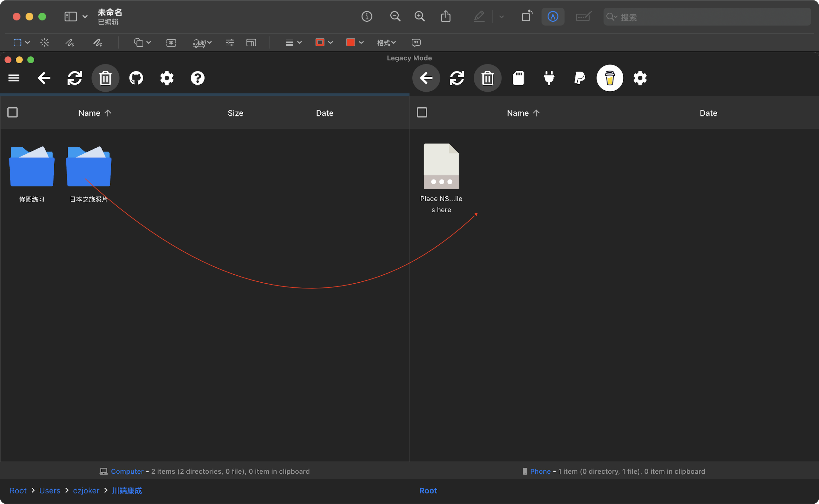Expand the shapes tool dropdown
The height and width of the screenshot is (504, 819).
point(143,43)
